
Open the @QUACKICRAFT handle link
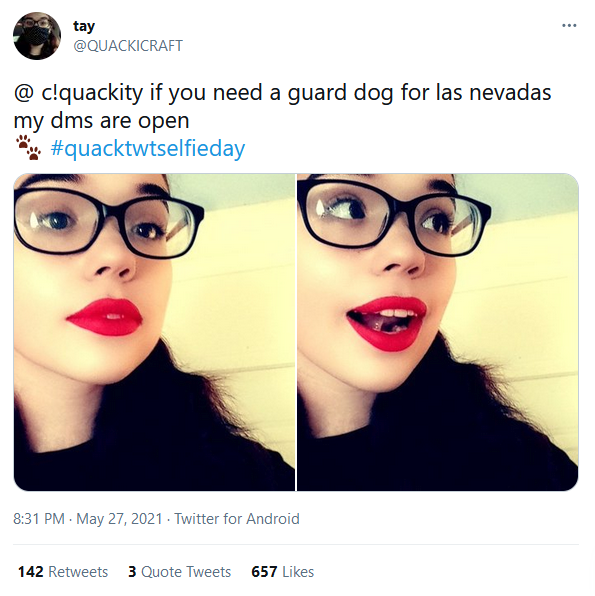[x=128, y=46]
